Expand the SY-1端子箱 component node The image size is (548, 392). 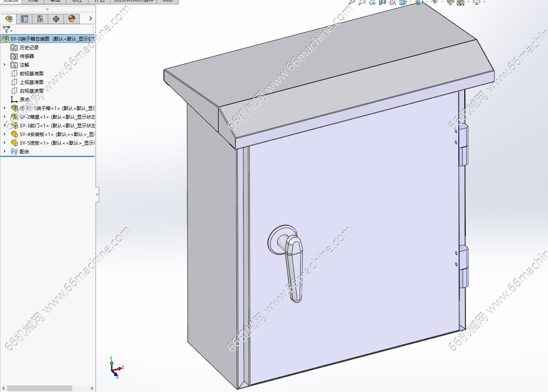pos(5,108)
